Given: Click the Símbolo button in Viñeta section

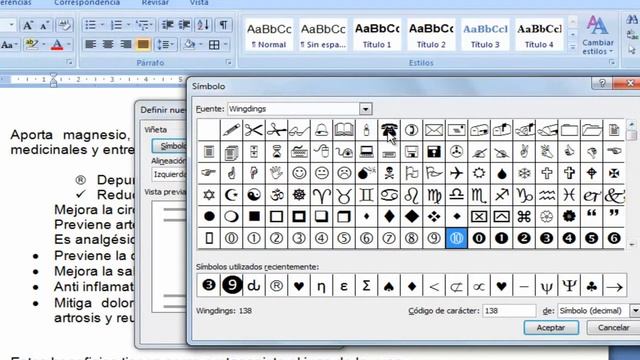Looking at the screenshot, I should 170,146.
